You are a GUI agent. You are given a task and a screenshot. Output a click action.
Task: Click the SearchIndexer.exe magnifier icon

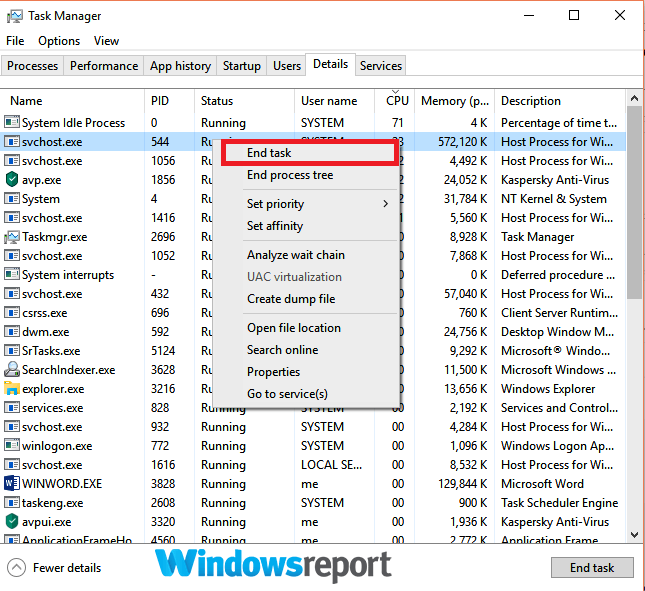12,369
